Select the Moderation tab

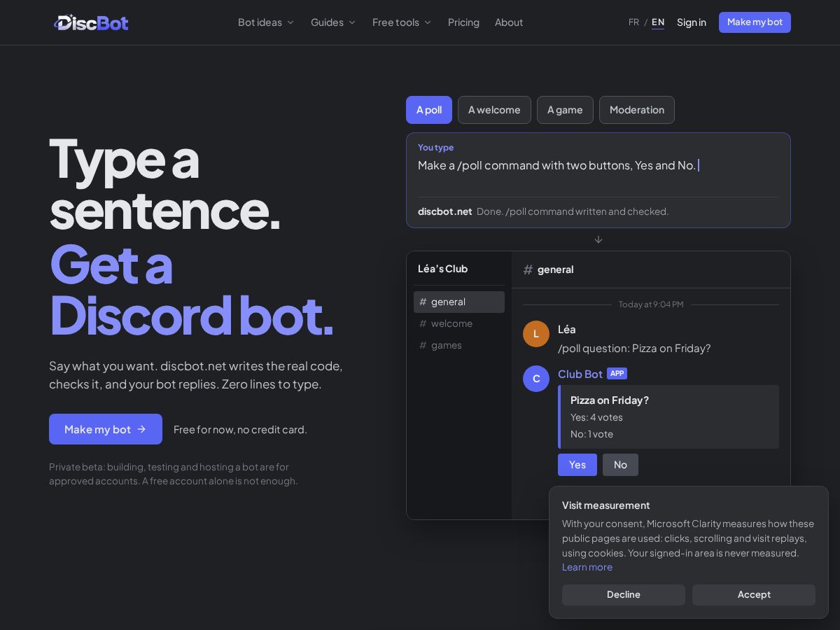(x=637, y=110)
